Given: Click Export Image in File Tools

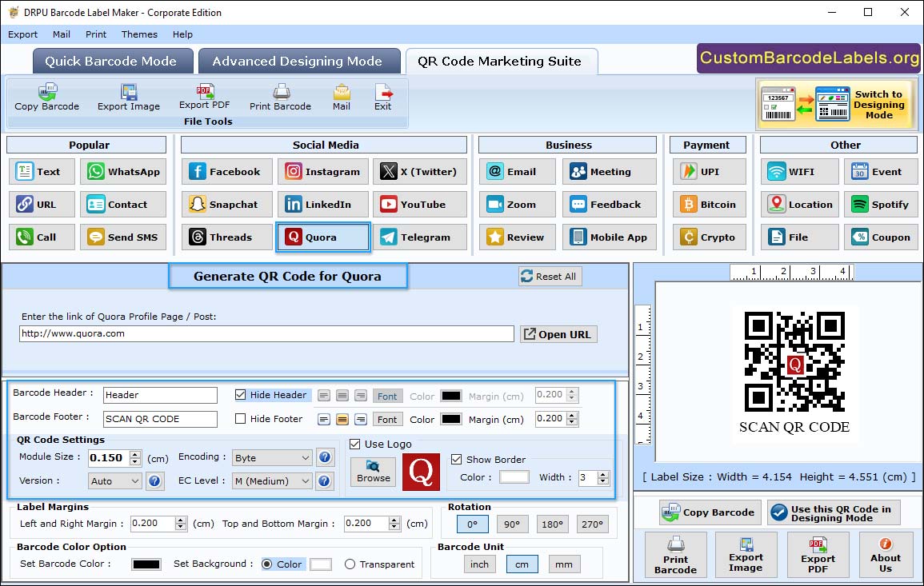Looking at the screenshot, I should pyautogui.click(x=129, y=98).
